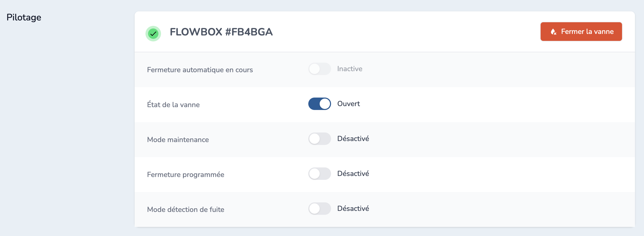644x236 pixels.
Task: Activate Fermeture programmée
Action: (319, 174)
